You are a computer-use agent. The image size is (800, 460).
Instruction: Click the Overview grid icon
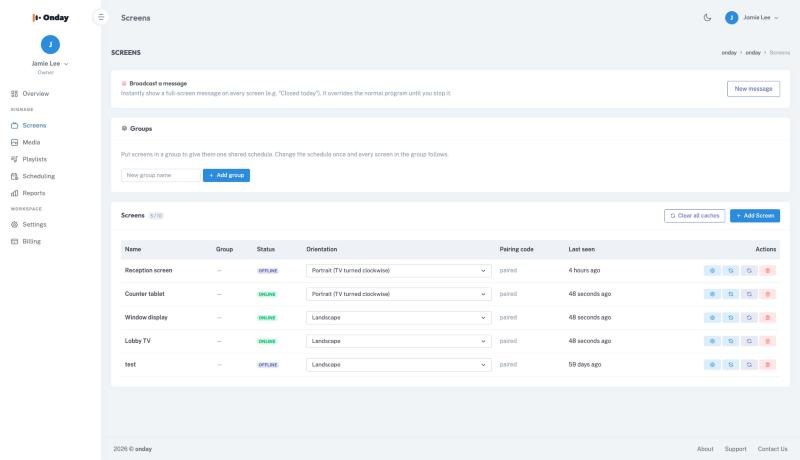tap(14, 94)
